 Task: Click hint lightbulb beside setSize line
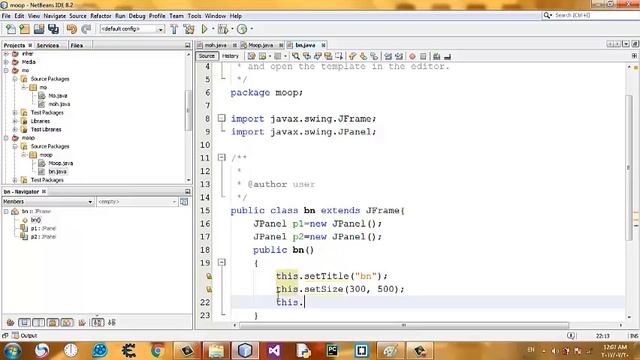pos(209,289)
